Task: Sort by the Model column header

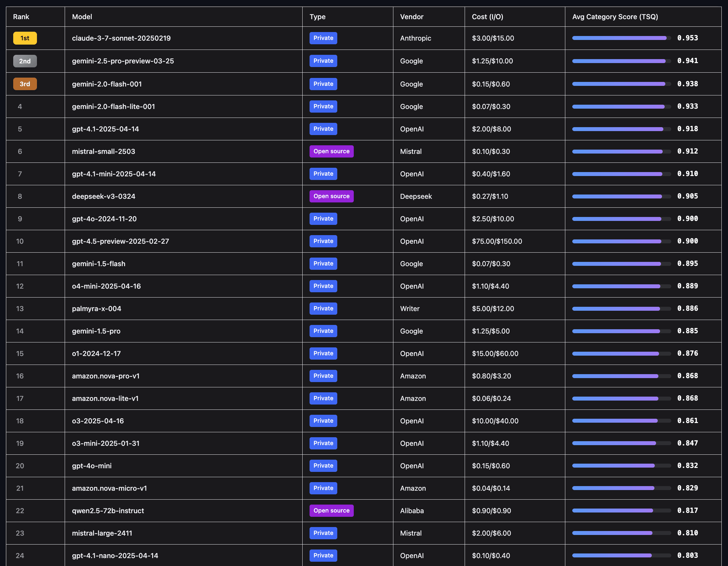Action: point(82,17)
